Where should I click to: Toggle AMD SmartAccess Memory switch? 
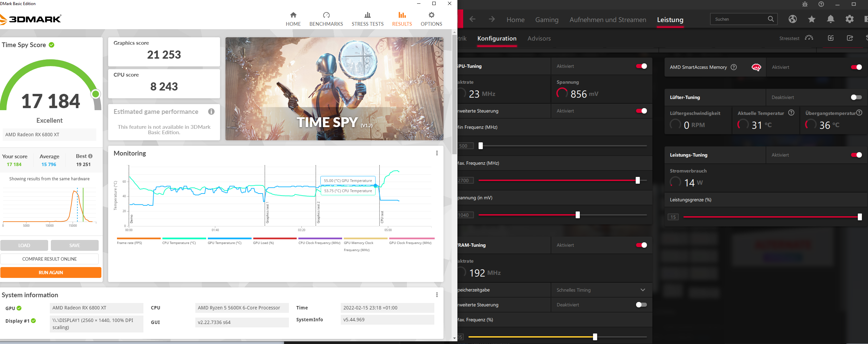point(856,67)
